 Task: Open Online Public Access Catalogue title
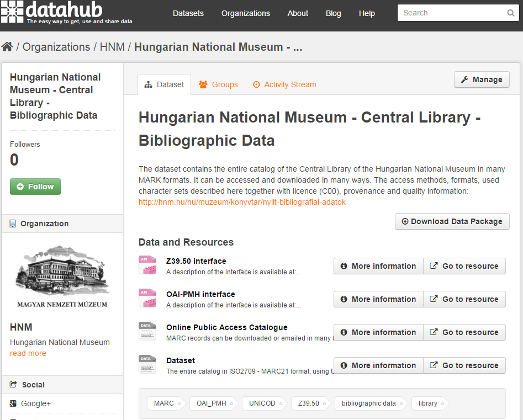click(227, 327)
